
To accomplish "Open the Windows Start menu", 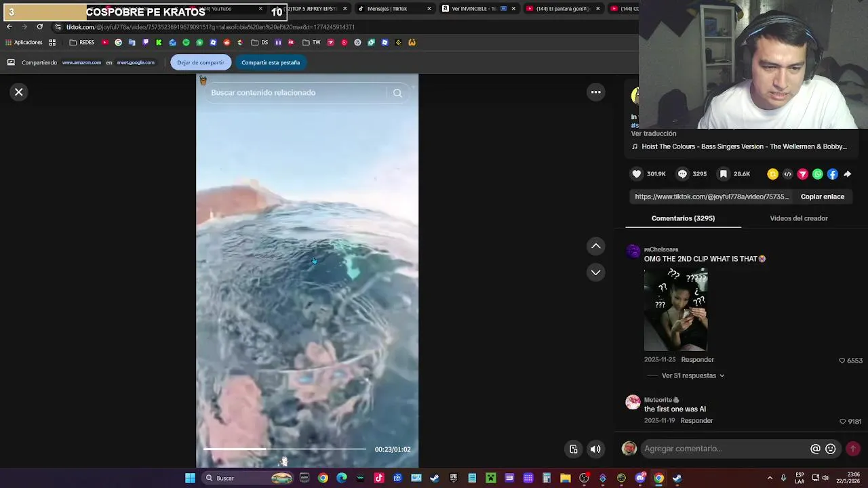I will (191, 479).
